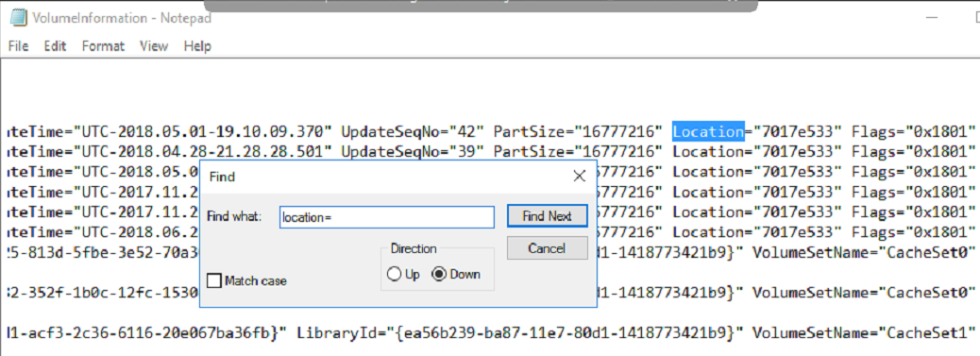Image resolution: width=980 pixels, height=356 pixels.
Task: Click the Direction group label
Action: pos(414,248)
